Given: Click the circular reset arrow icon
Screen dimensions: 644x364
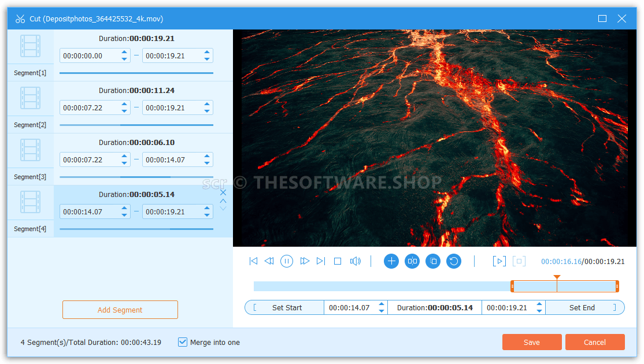Looking at the screenshot, I should [454, 261].
